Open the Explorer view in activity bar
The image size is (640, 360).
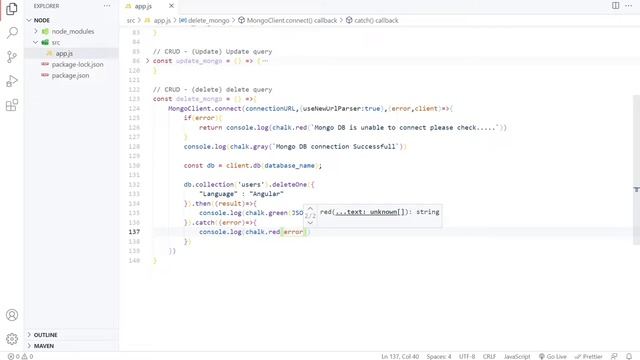click(x=12, y=9)
